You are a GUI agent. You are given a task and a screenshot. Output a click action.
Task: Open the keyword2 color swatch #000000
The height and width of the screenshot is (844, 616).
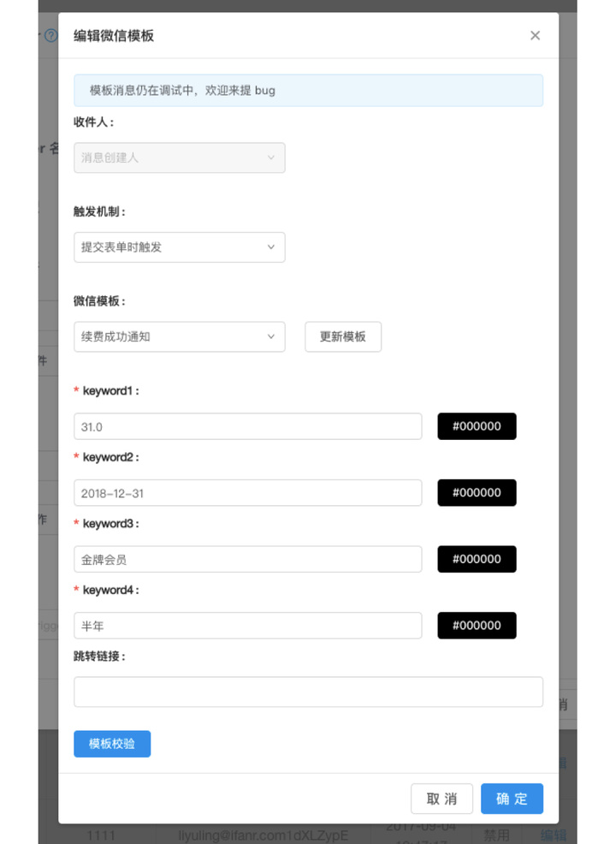(x=477, y=492)
